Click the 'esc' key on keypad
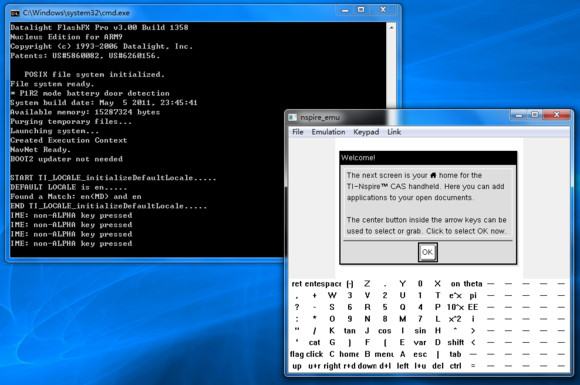Image resolution: width=580 pixels, height=385 pixels. [420, 354]
